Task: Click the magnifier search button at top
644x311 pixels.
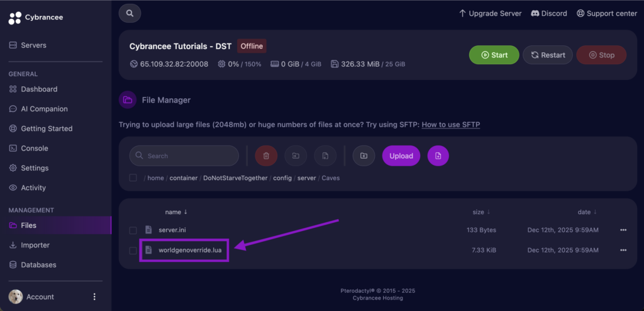Action: (x=130, y=13)
